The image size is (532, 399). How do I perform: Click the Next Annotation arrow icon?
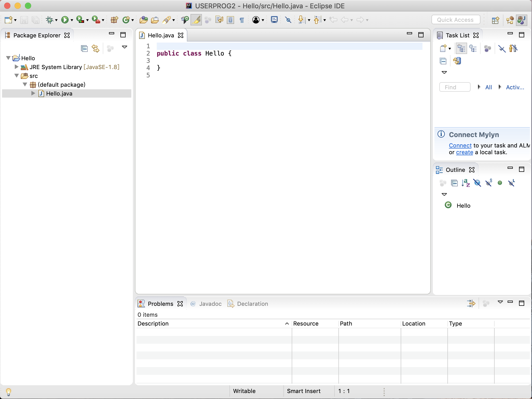(x=302, y=20)
